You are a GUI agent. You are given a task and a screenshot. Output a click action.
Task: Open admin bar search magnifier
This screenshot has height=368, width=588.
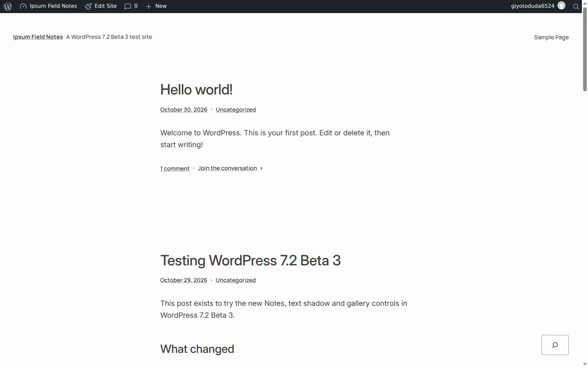click(x=576, y=6)
